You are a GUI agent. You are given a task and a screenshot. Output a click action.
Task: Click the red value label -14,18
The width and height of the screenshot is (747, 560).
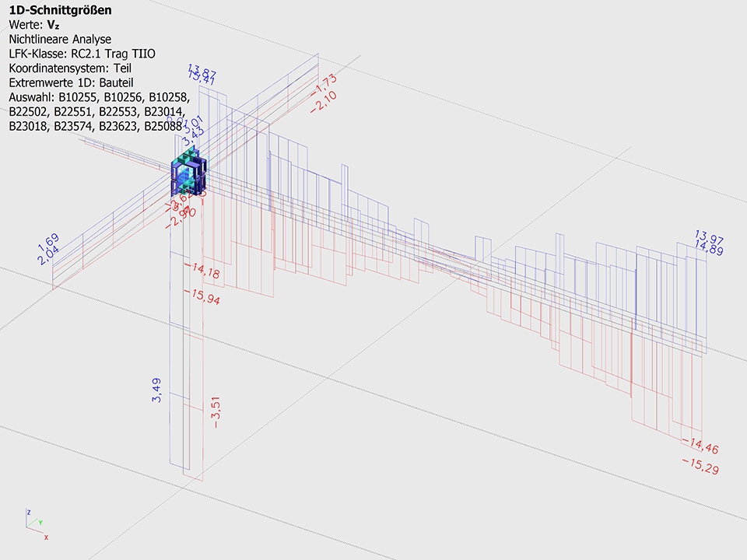(202, 271)
